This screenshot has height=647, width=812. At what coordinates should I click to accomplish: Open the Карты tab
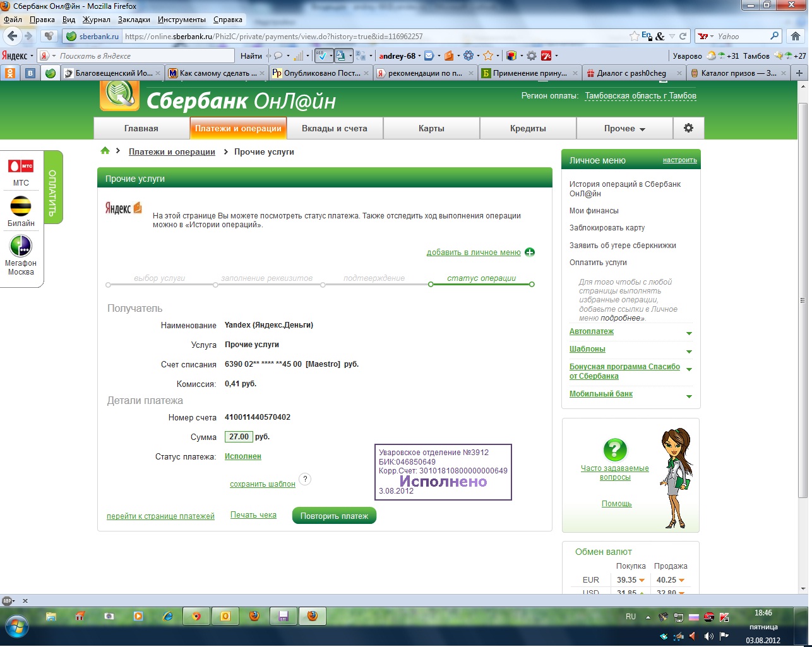[431, 128]
